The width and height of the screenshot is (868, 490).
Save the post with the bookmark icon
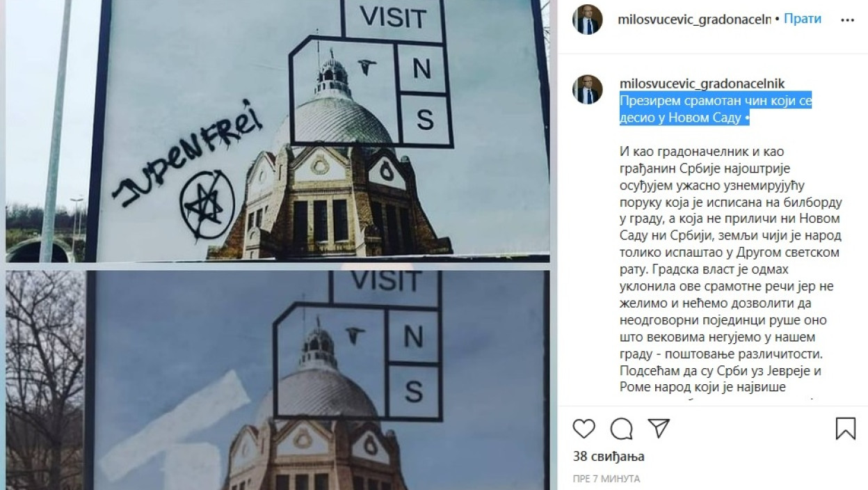pos(846,428)
